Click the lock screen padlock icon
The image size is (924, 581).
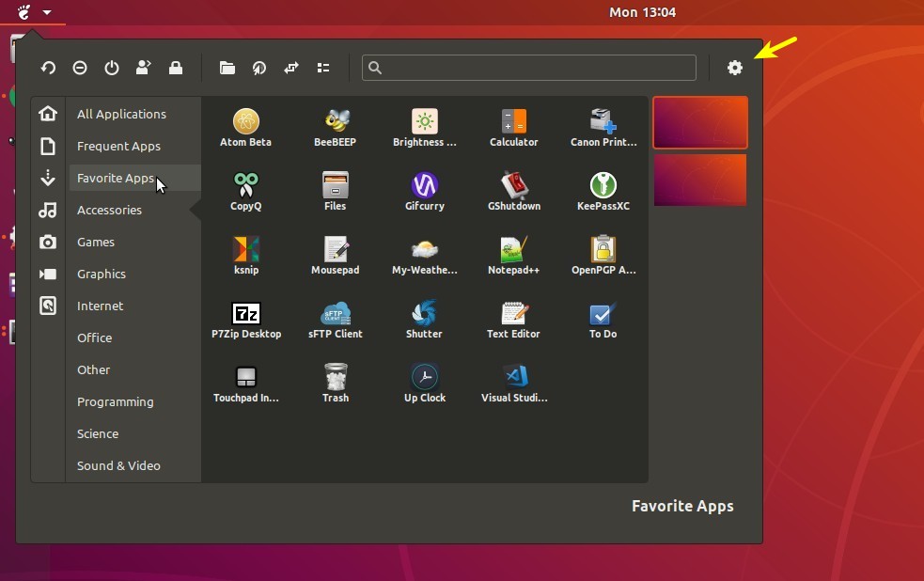176,68
